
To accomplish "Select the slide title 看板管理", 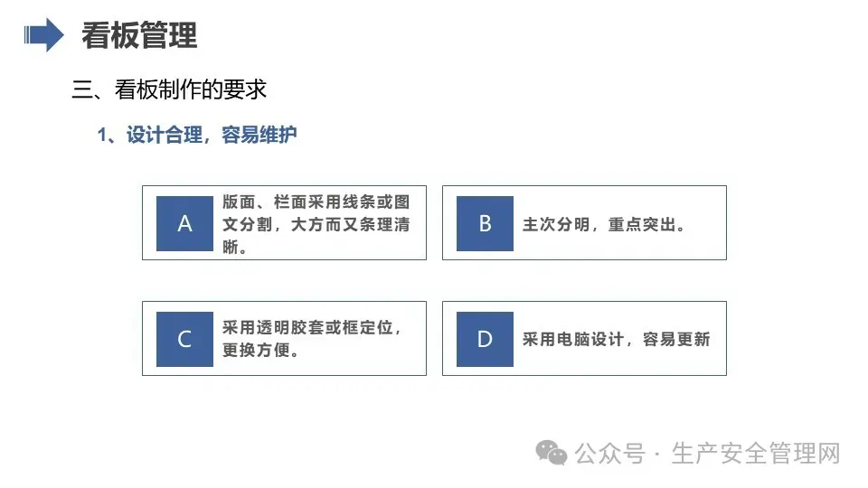I will click(x=139, y=35).
